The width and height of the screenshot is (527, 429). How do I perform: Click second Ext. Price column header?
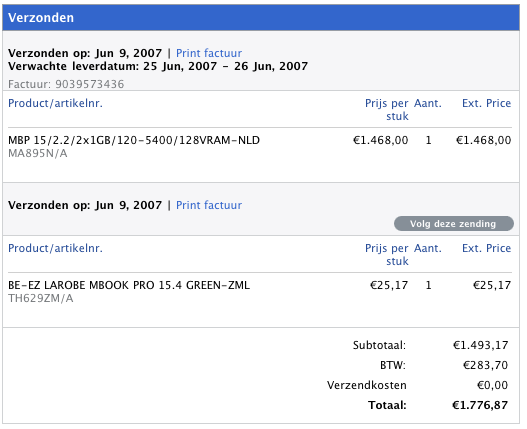[486, 248]
